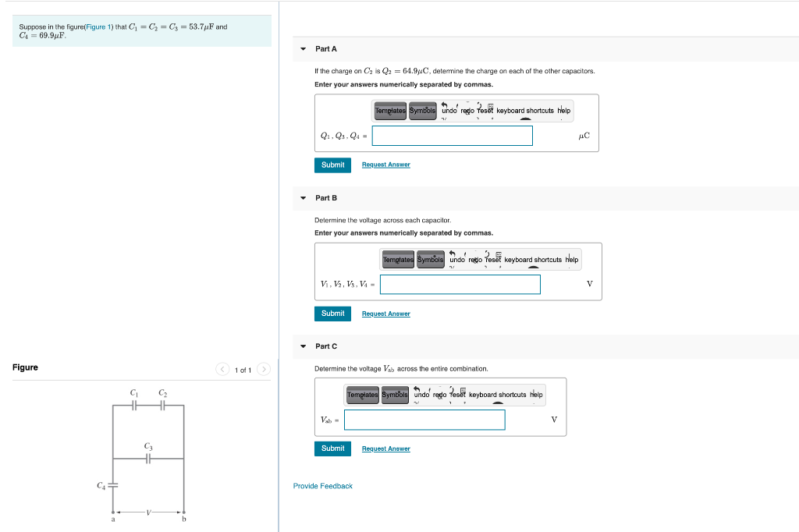This screenshot has width=799, height=532.
Task: Collapse the Part C section
Action: pyautogui.click(x=302, y=346)
